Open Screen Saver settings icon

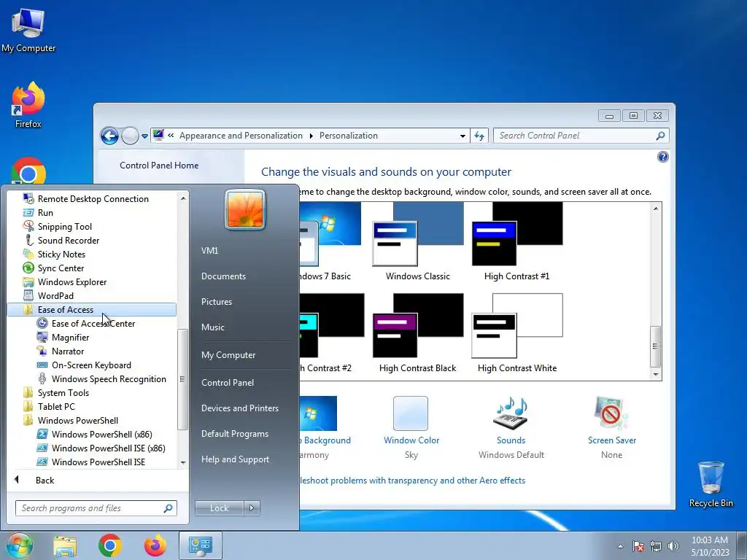611,413
